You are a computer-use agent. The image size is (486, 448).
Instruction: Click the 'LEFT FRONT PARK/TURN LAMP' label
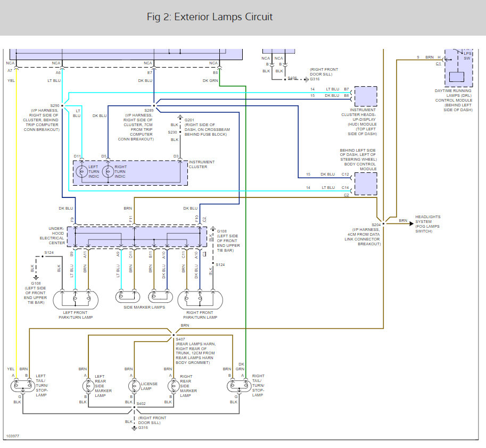pos(76,315)
